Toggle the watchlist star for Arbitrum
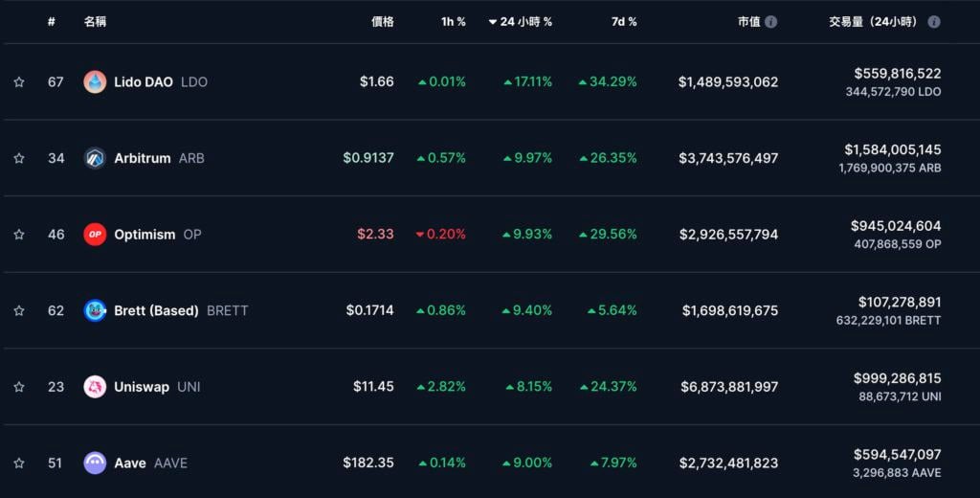980x498 pixels. click(19, 158)
